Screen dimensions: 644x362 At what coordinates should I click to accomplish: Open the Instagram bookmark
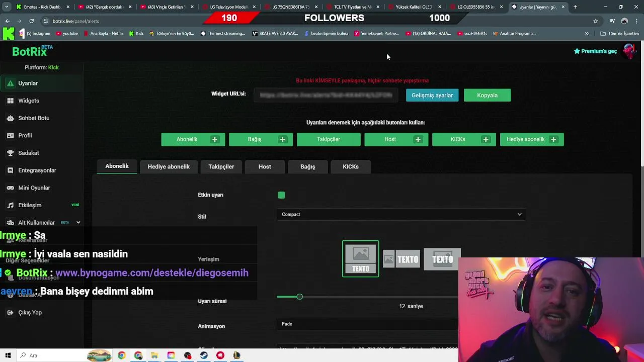point(35,34)
